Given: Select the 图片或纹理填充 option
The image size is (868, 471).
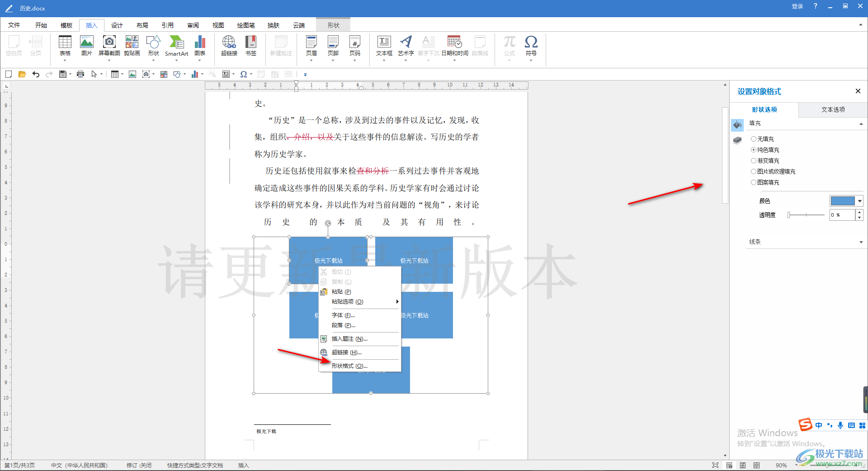Looking at the screenshot, I should pos(773,171).
